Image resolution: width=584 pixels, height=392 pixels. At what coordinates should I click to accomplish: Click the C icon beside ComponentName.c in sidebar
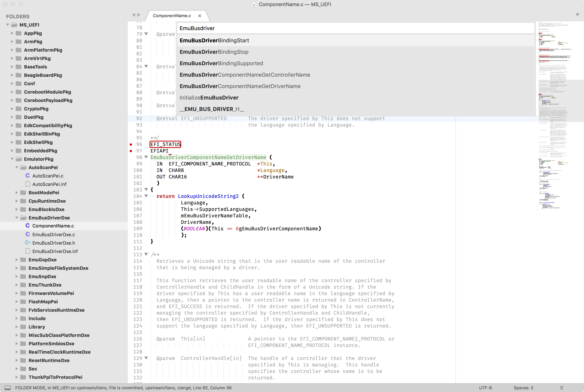click(x=28, y=226)
